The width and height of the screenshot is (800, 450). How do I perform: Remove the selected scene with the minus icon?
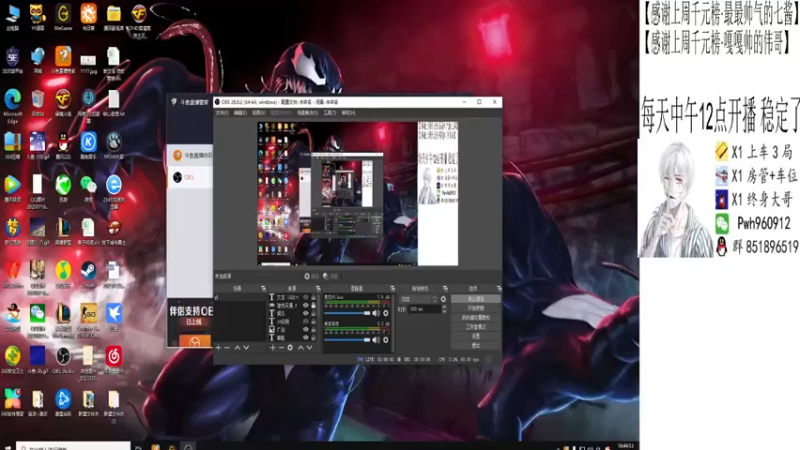click(x=227, y=347)
